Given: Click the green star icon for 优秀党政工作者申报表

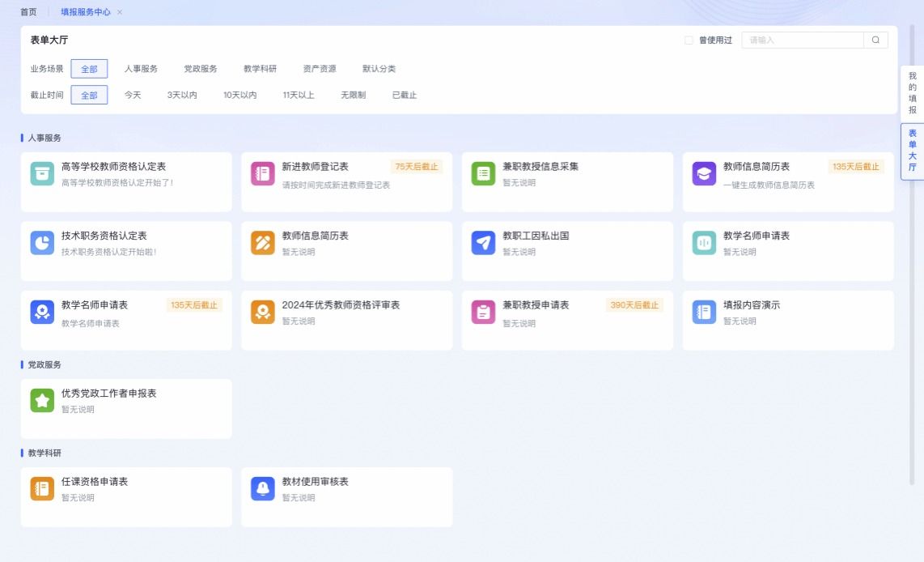Looking at the screenshot, I should point(42,401).
